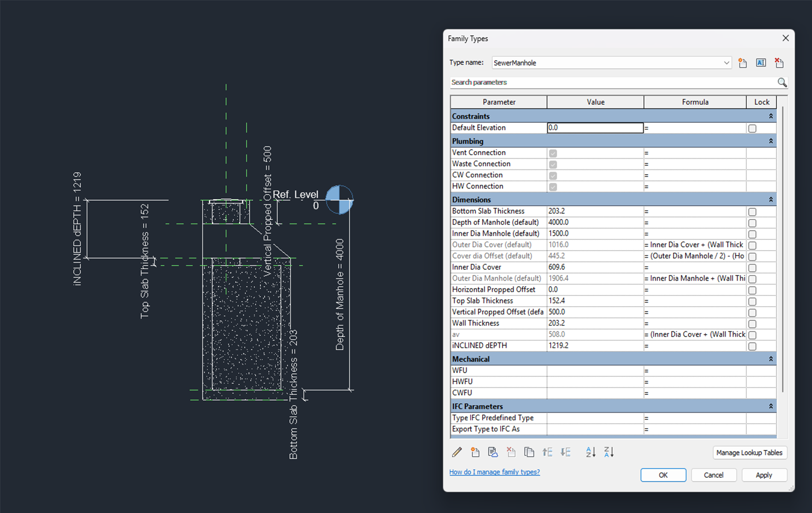Click the Delete Parameter icon in bottom toolbar
The width and height of the screenshot is (812, 513).
tap(511, 452)
